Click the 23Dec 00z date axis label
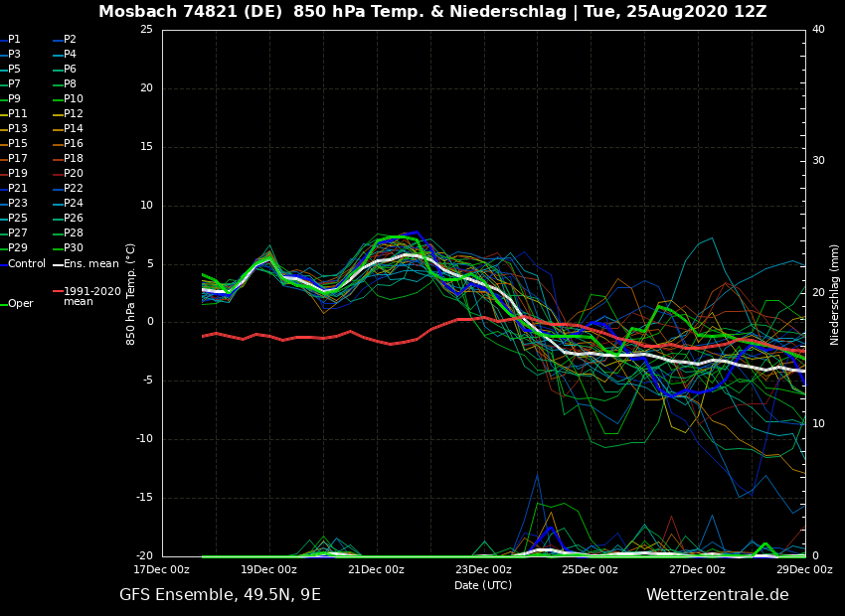Image resolution: width=845 pixels, height=616 pixels. coord(483,570)
